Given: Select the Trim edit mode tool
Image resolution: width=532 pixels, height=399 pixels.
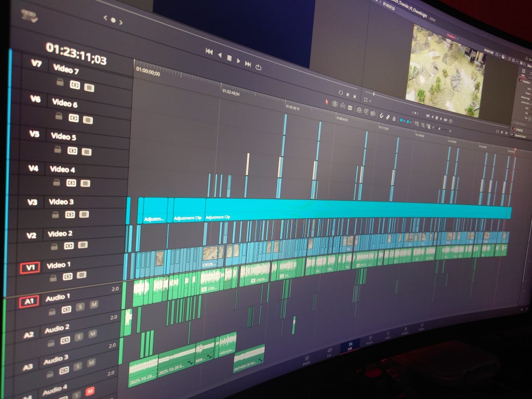Looking at the screenshot, I should click(x=335, y=104).
